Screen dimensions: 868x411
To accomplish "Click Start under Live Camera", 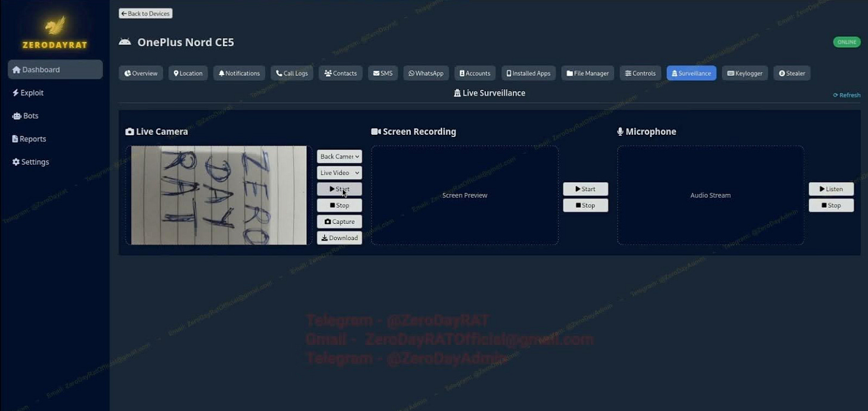I will [x=339, y=189].
